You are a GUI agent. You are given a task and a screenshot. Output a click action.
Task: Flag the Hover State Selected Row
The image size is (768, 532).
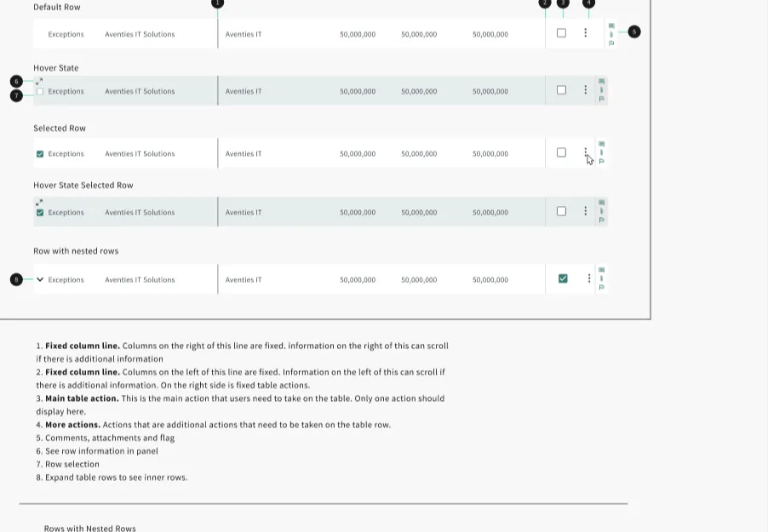point(601,220)
